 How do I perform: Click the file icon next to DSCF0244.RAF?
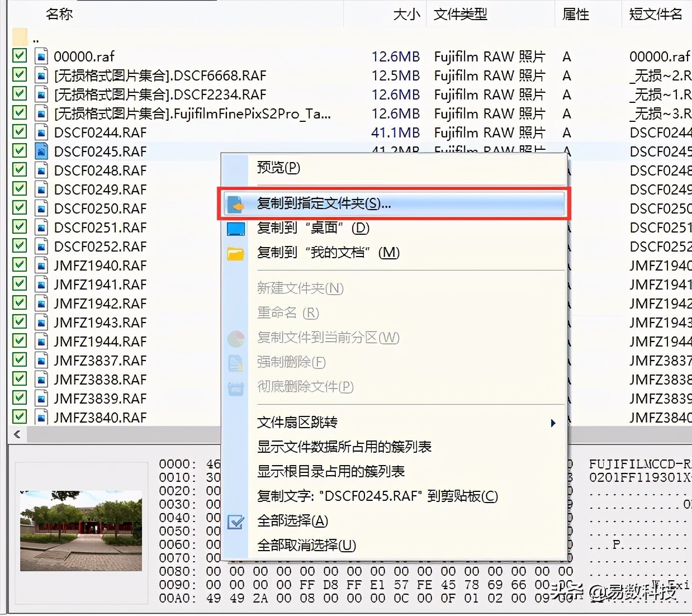[41, 132]
